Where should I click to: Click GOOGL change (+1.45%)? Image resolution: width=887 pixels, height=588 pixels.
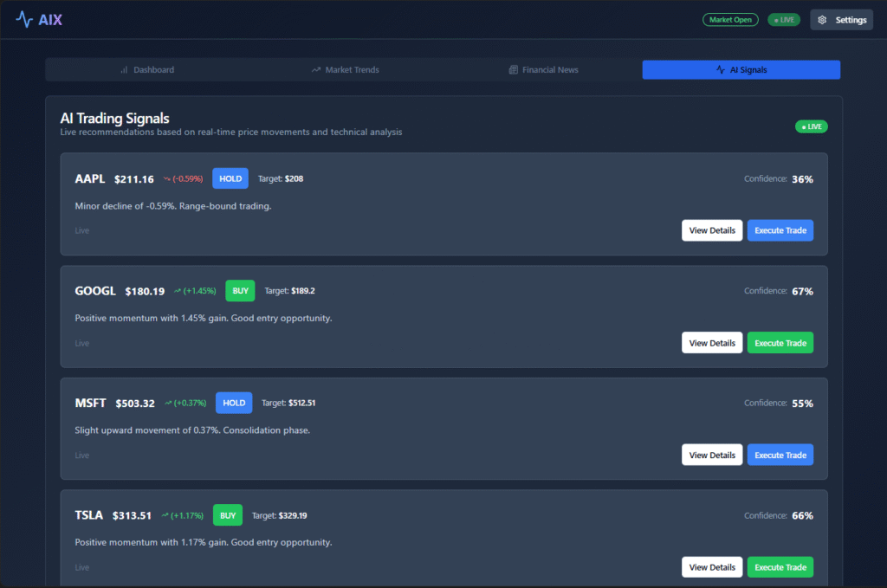(x=199, y=291)
